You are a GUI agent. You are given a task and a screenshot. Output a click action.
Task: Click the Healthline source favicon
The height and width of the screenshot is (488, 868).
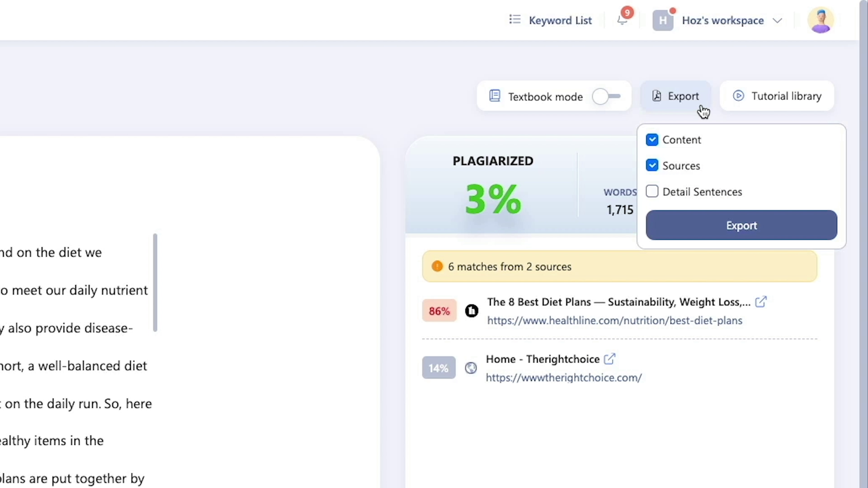(x=471, y=310)
